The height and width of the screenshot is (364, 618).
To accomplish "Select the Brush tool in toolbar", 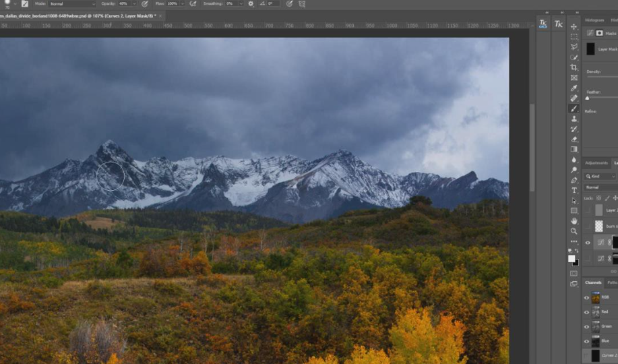I will pyautogui.click(x=574, y=109).
